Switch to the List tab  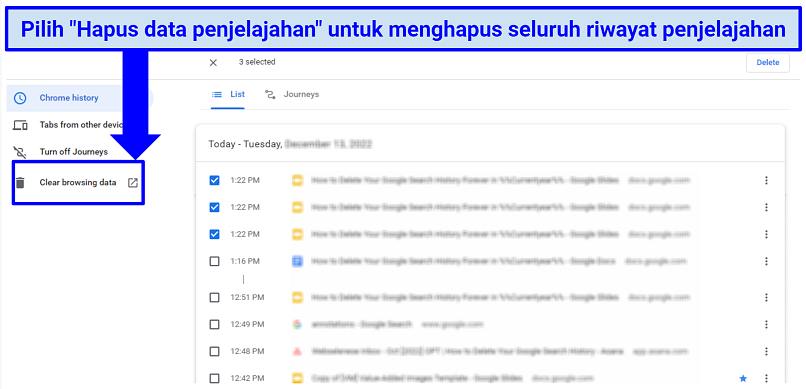point(228,95)
